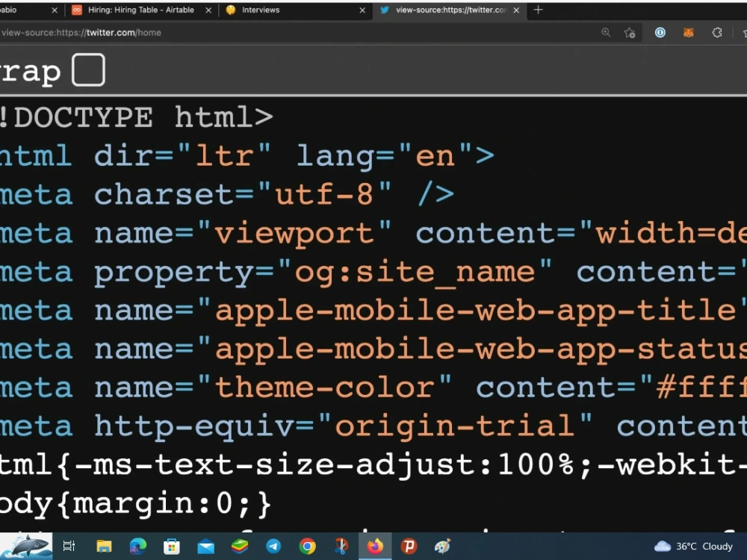Click the page zoom magnifier icon
747x560 pixels.
click(x=605, y=33)
